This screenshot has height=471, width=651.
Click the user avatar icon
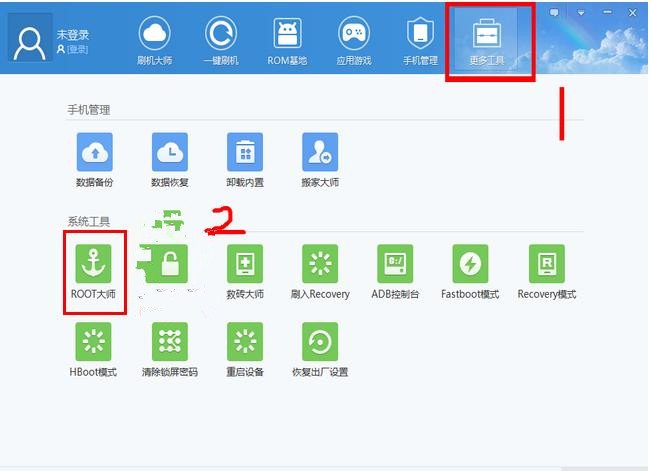[x=29, y=38]
